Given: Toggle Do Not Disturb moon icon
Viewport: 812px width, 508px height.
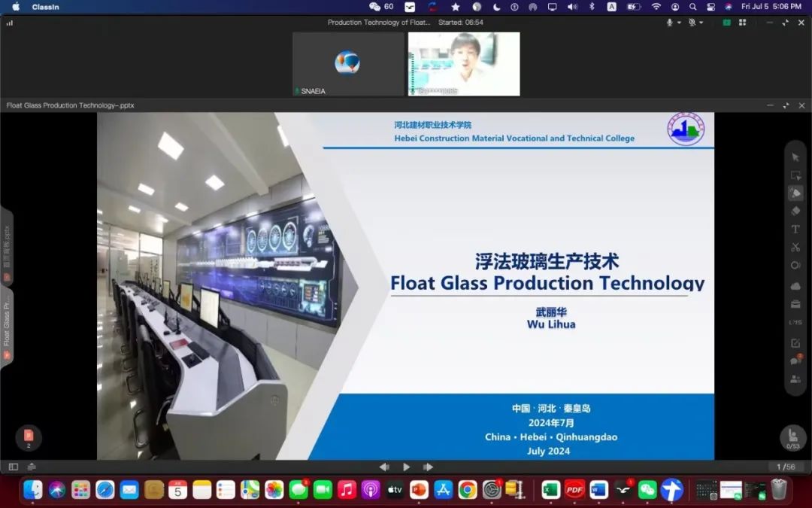Looking at the screenshot, I should [x=496, y=7].
